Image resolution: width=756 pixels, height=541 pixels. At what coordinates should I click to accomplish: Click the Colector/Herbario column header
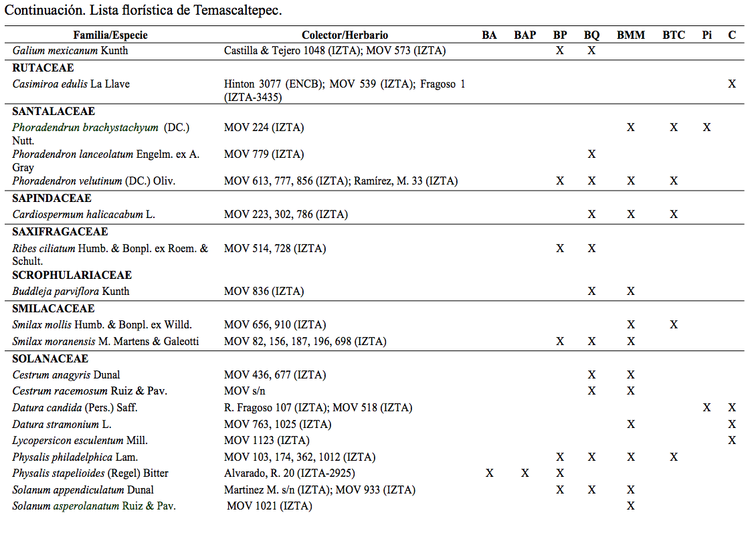coord(345,35)
